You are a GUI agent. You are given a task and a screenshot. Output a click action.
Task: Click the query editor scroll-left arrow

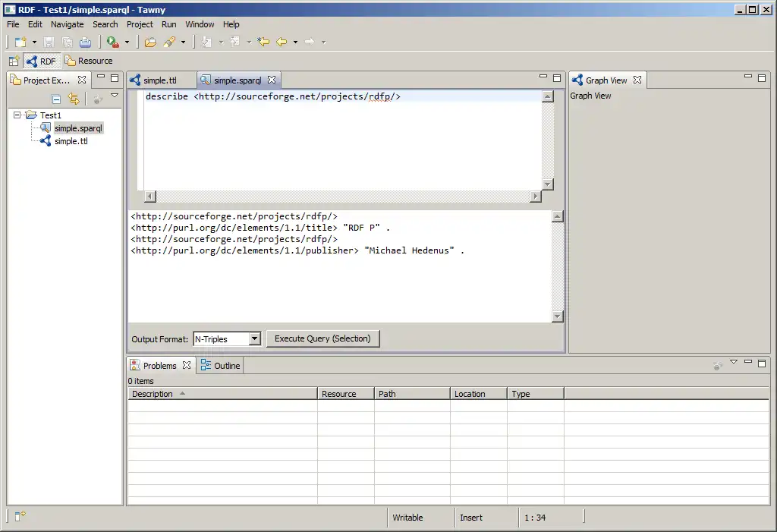click(x=150, y=197)
